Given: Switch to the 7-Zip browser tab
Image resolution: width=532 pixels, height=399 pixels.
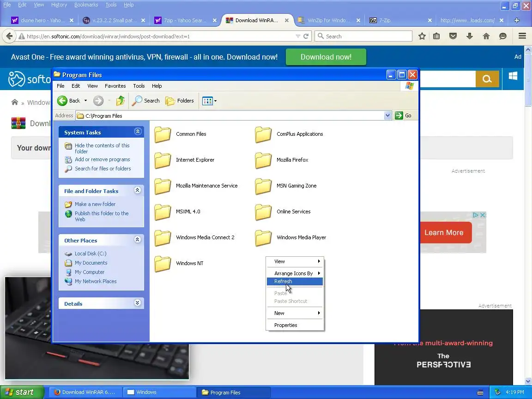Looking at the screenshot, I should tap(401, 20).
